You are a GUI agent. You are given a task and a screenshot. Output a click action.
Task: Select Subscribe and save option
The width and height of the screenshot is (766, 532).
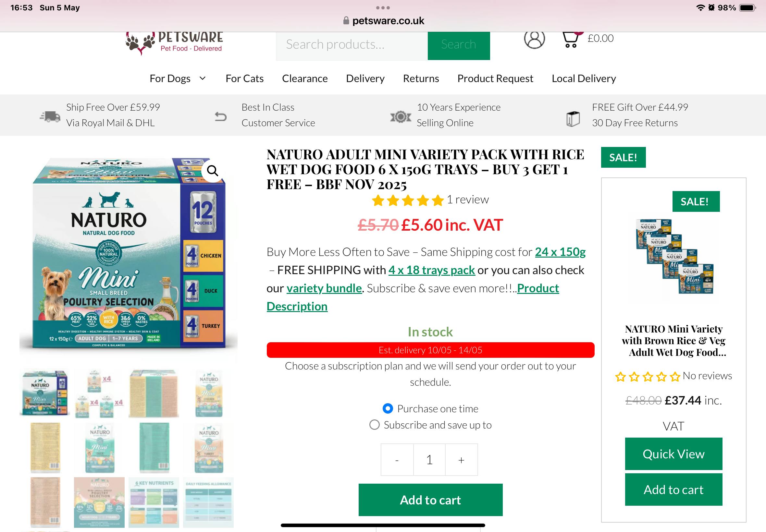click(x=375, y=425)
